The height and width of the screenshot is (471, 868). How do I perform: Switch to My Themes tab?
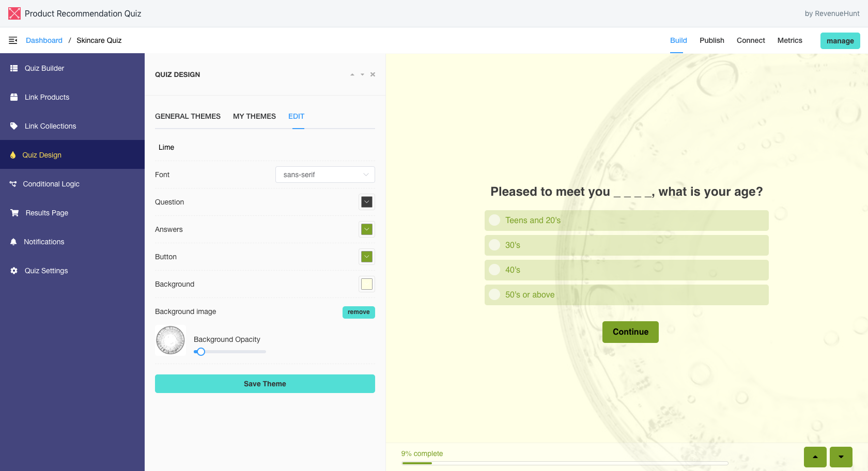point(254,116)
